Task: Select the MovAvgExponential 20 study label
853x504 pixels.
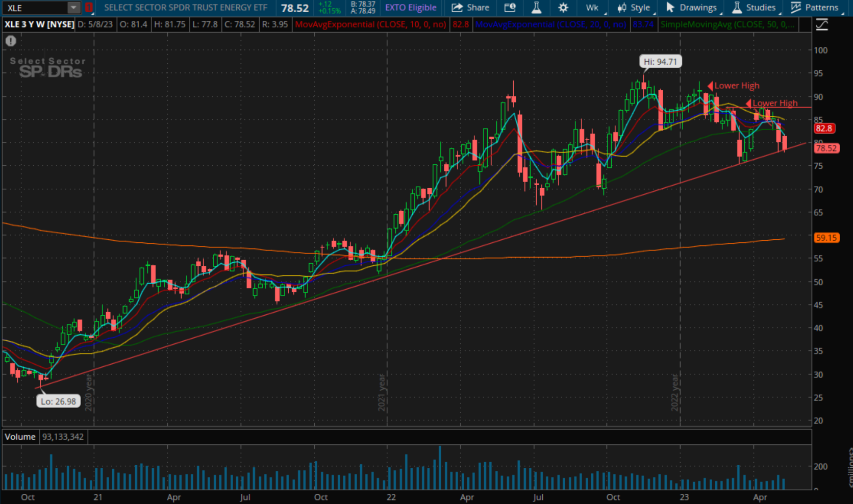Action: (550, 24)
